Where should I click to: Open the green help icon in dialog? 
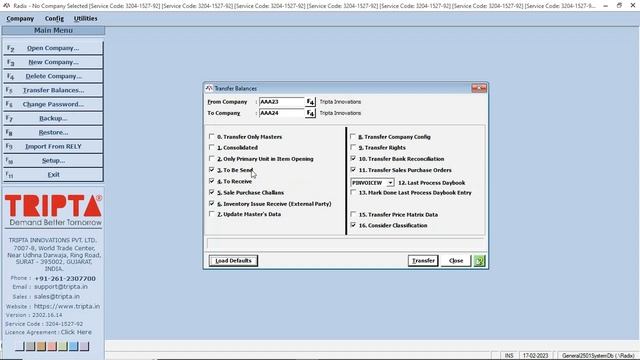tap(479, 261)
